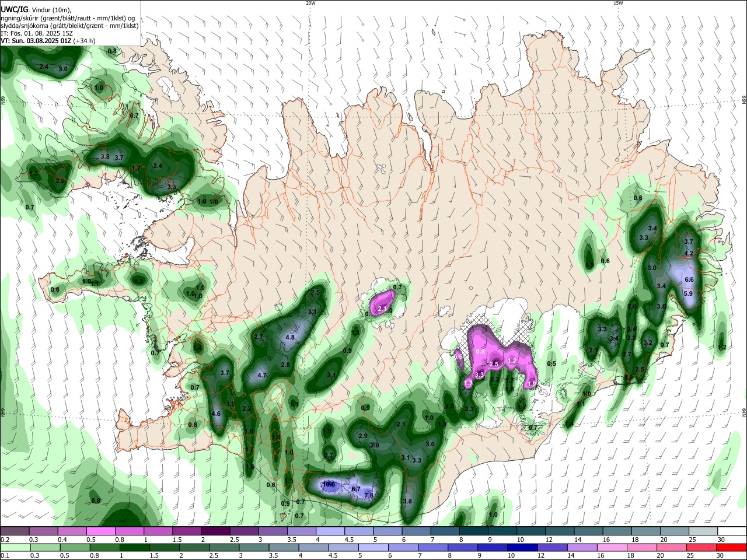
Task: Click the 0.4 label of the upper legend
Action: (62, 540)
